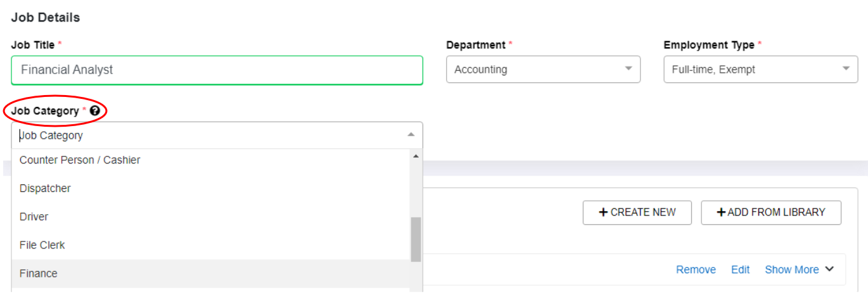The width and height of the screenshot is (868, 294).
Task: Click the Employment Type dropdown caret
Action: (846, 68)
